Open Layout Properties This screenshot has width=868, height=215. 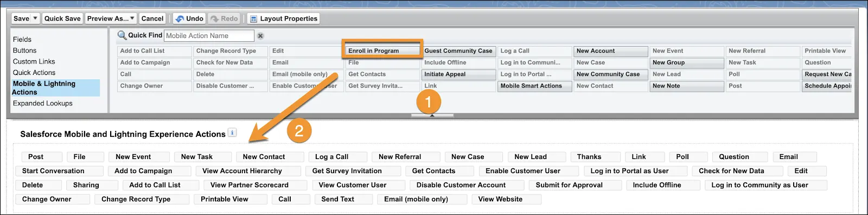click(284, 18)
